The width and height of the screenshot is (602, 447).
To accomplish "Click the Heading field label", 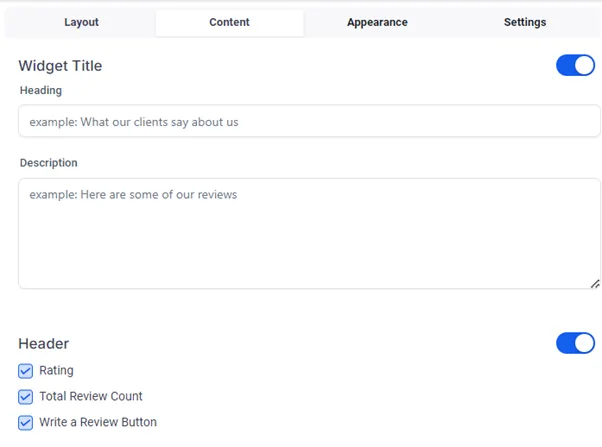I will click(x=41, y=90).
